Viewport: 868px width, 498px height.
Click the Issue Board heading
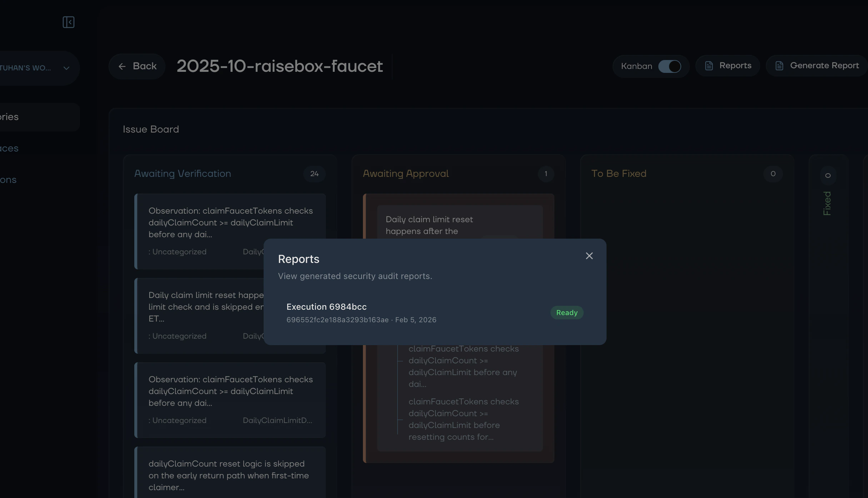click(x=151, y=129)
